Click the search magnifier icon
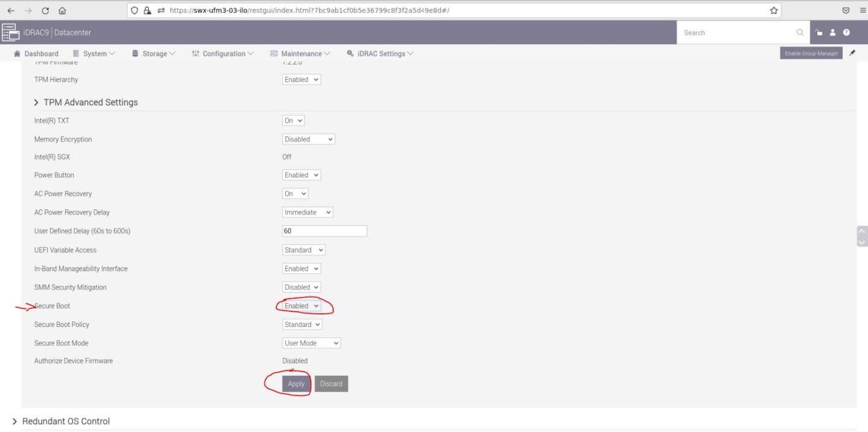This screenshot has width=868, height=432. click(800, 33)
